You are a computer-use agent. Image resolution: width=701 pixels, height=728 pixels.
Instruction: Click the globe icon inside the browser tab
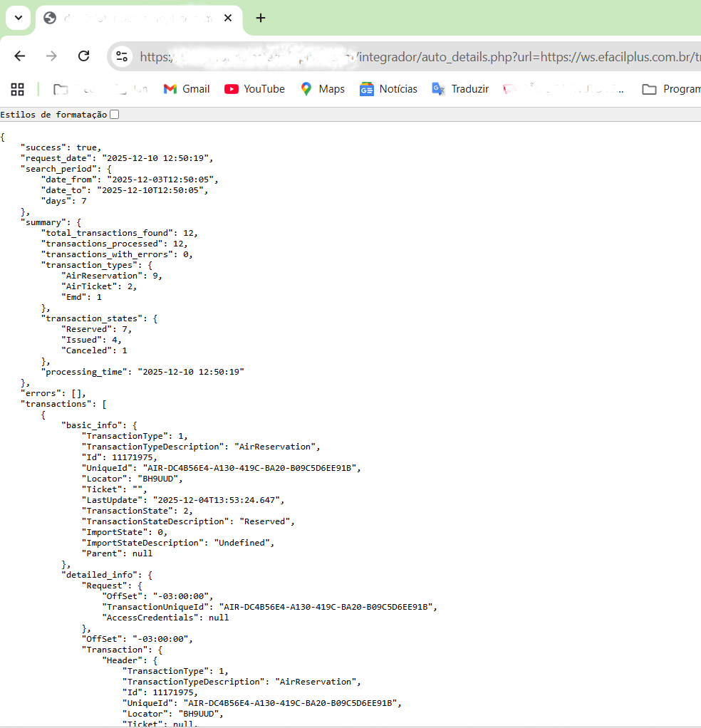49,18
